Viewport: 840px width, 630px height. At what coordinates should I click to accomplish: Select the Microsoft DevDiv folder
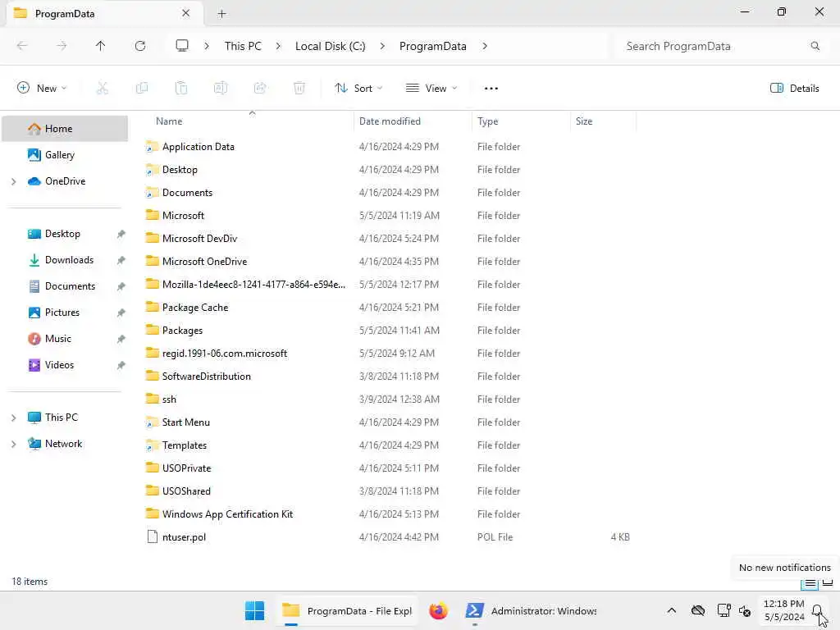tap(199, 239)
